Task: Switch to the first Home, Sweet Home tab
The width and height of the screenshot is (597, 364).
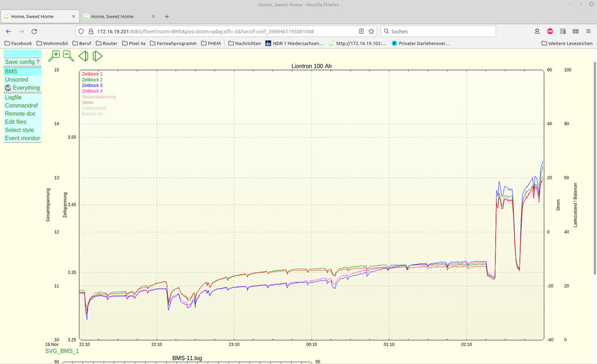Action: pos(40,16)
